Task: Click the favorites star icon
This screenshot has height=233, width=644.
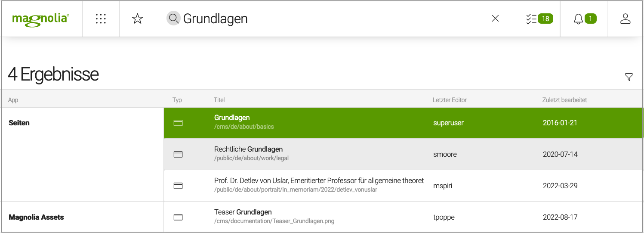Action: point(137,19)
